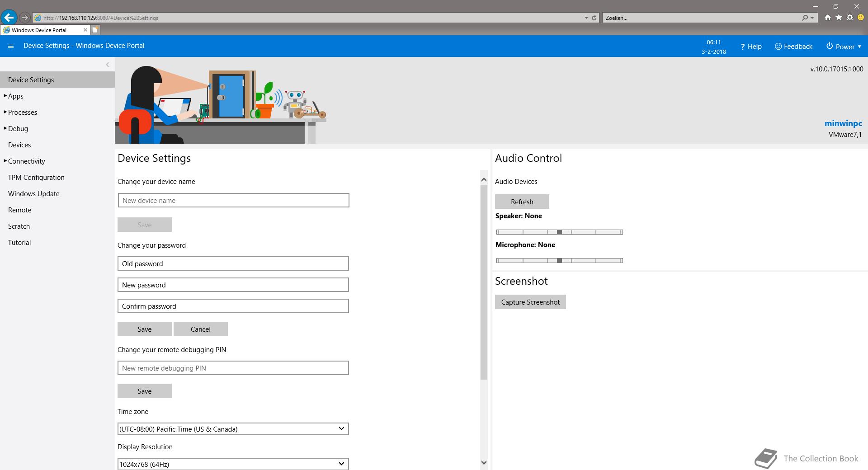Viewport: 868px width, 470px height.
Task: Focus the New password field
Action: pyautogui.click(x=233, y=285)
